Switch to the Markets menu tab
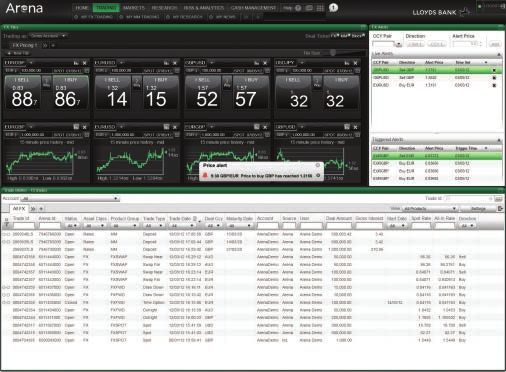 click(x=134, y=8)
